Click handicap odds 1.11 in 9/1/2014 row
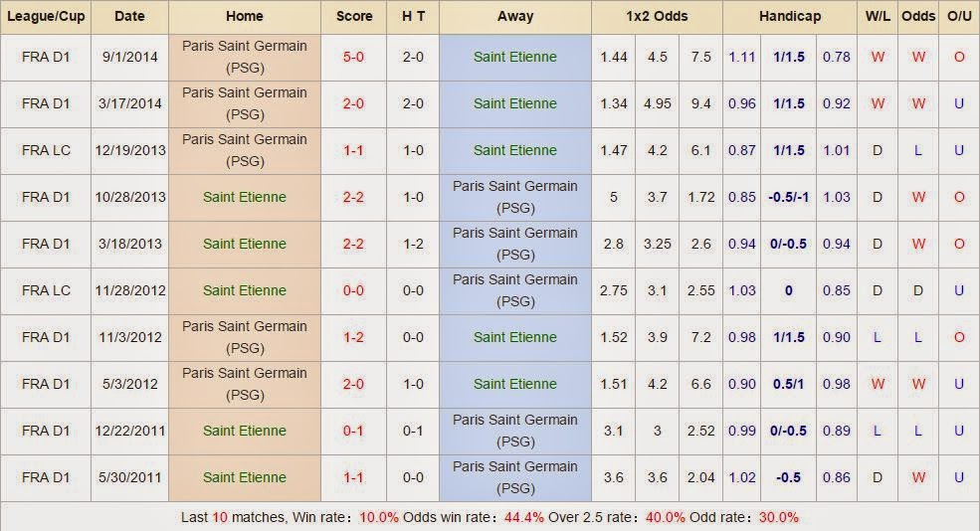The image size is (980, 531). (742, 57)
